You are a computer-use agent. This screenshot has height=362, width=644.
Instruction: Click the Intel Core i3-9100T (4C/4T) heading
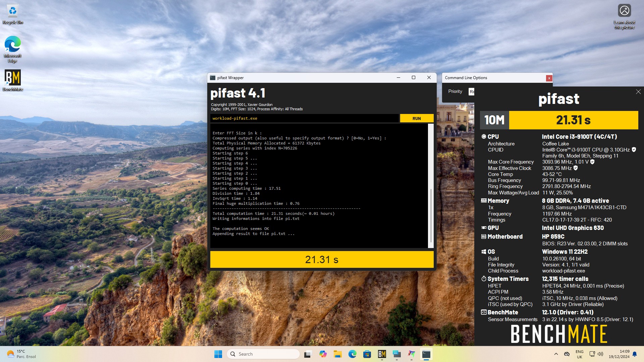click(579, 136)
